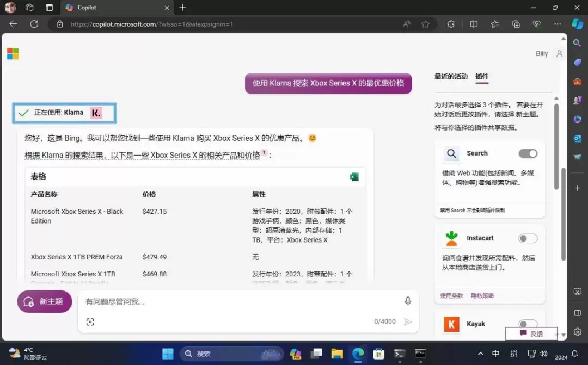588x365 pixels.
Task: Click Xbox Series X 1TB PREM Forza row
Action: point(195,257)
